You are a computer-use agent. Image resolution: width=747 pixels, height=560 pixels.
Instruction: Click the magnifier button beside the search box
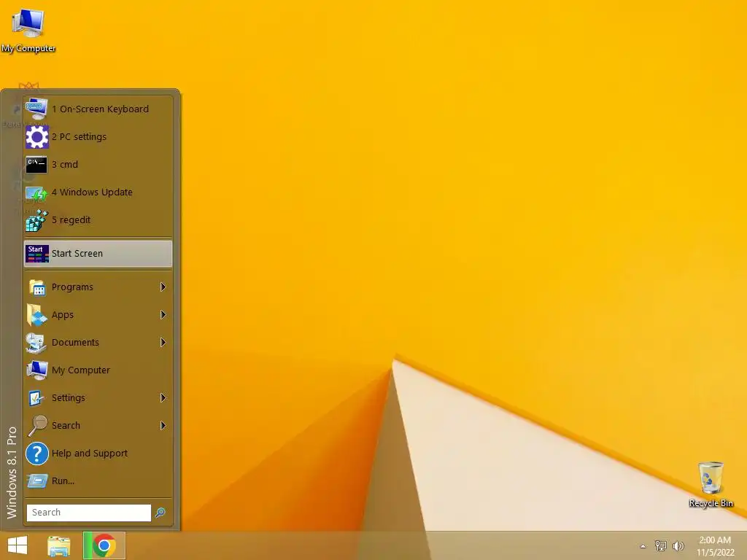[160, 513]
